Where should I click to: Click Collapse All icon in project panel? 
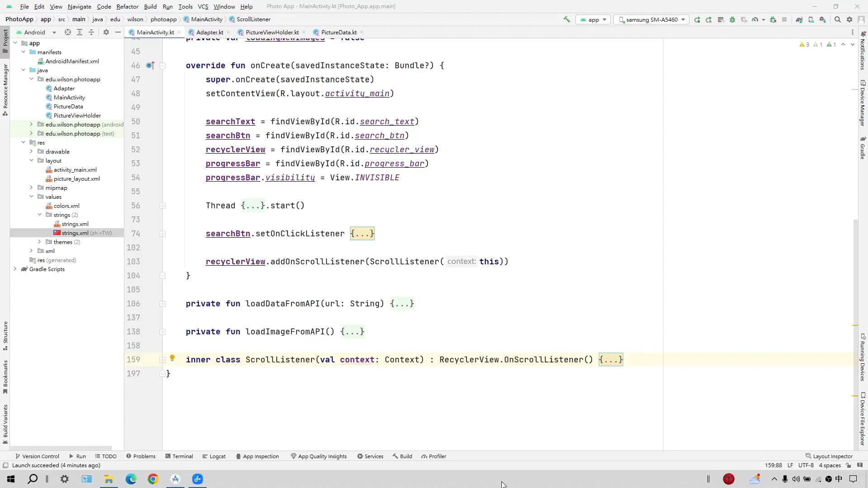(x=91, y=32)
